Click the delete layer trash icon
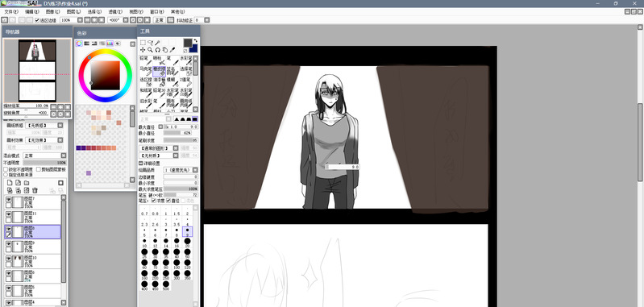644x307 pixels. 35,190
